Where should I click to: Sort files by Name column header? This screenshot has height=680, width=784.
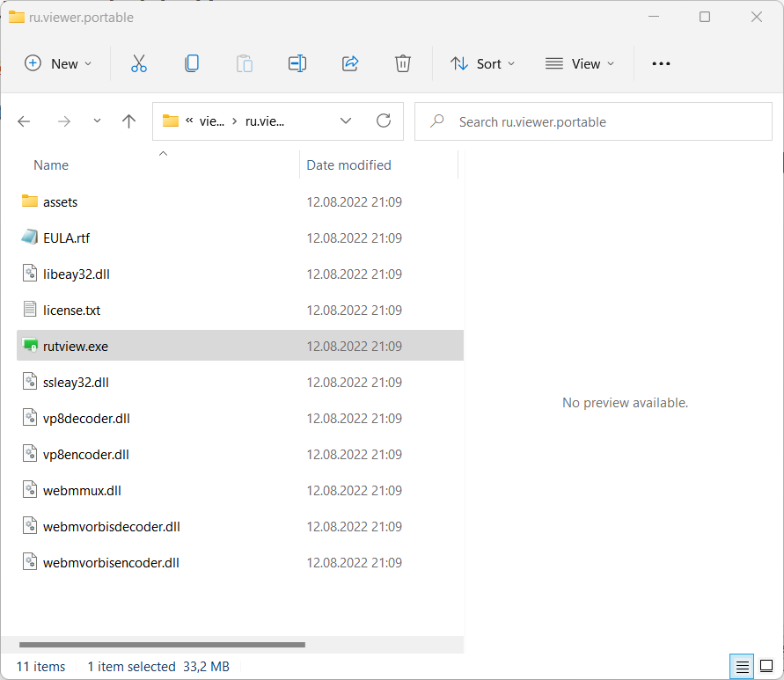point(51,165)
